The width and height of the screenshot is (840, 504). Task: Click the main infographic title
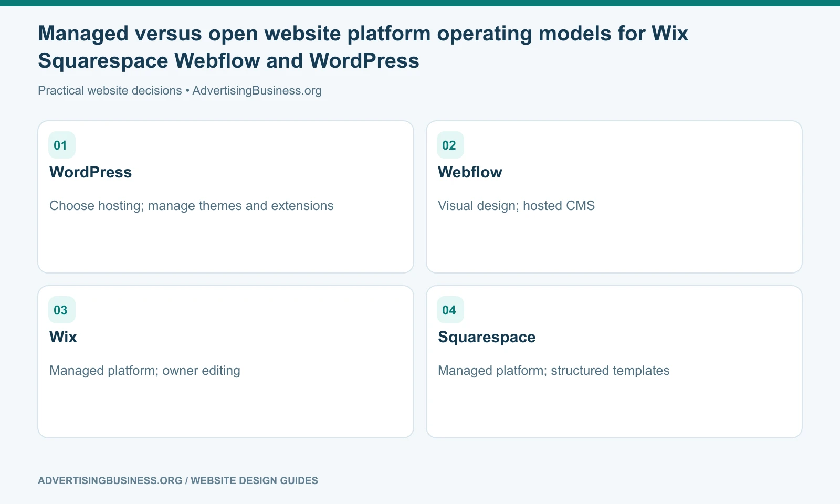pyautogui.click(x=363, y=47)
